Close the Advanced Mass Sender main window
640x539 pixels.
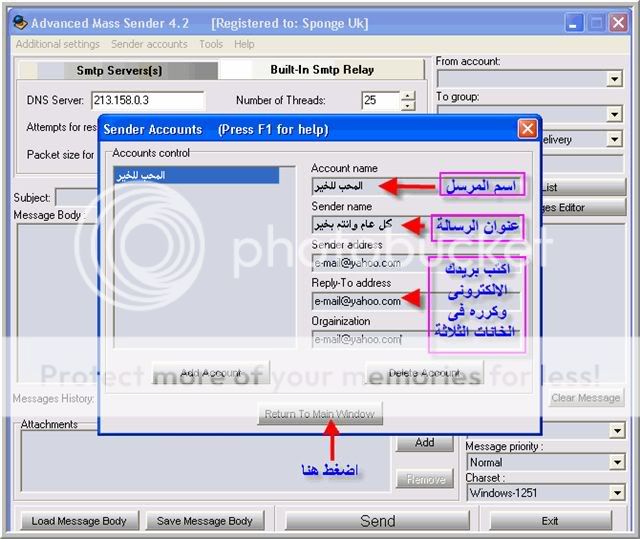pos(618,23)
